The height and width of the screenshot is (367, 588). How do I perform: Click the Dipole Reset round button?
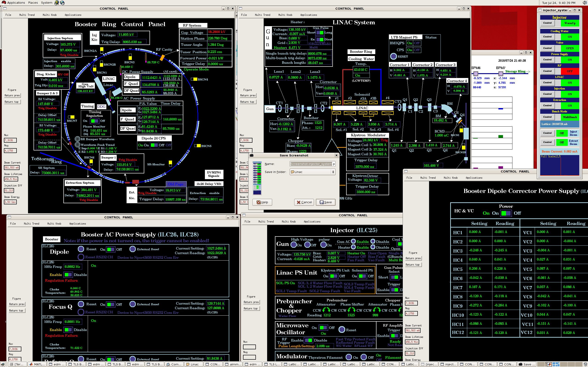click(x=81, y=249)
